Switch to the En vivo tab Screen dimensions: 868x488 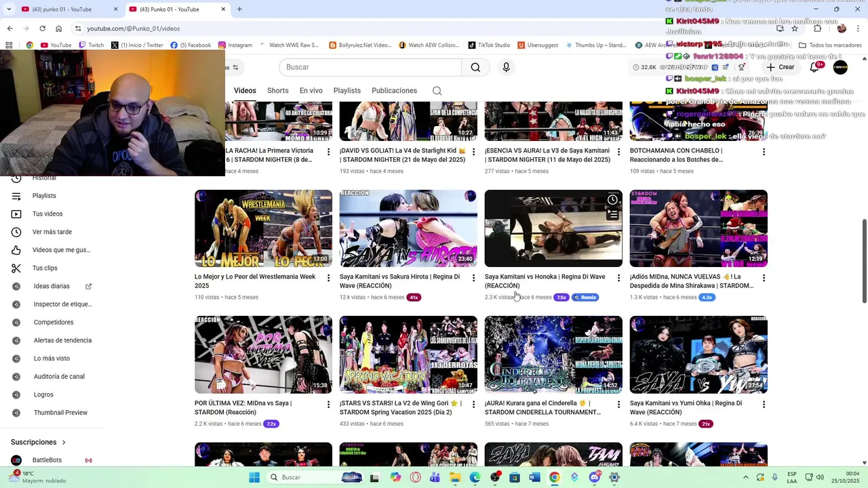311,91
